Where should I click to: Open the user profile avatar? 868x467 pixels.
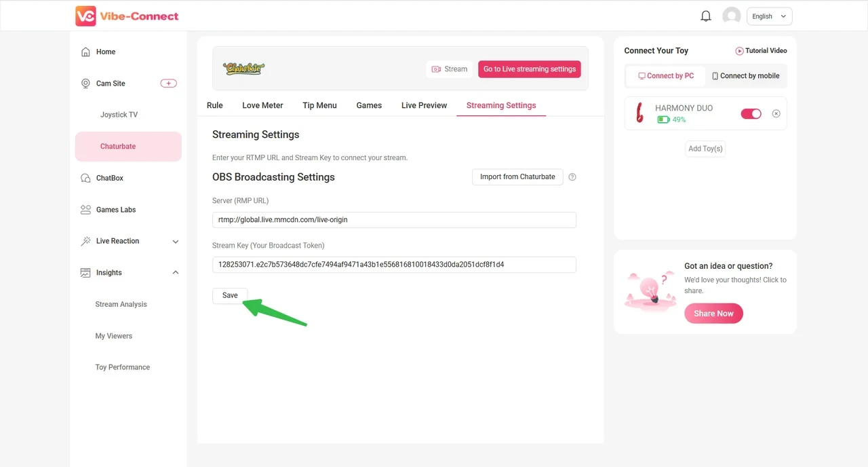[x=731, y=16]
